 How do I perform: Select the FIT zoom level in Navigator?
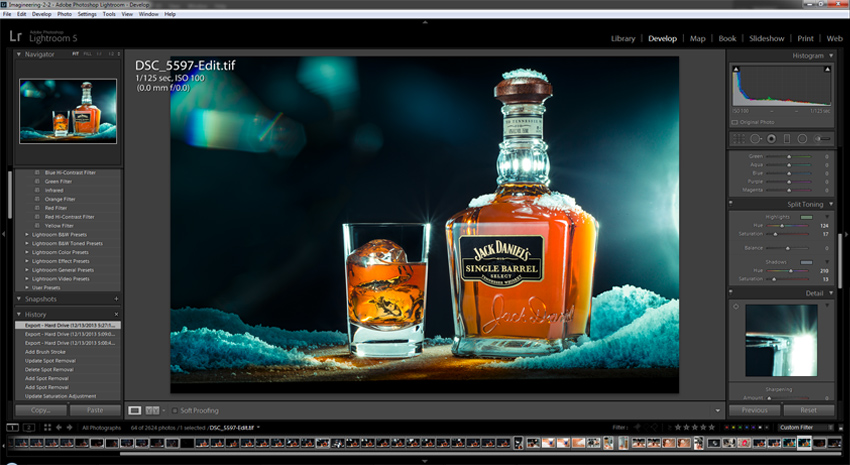[x=75, y=54]
